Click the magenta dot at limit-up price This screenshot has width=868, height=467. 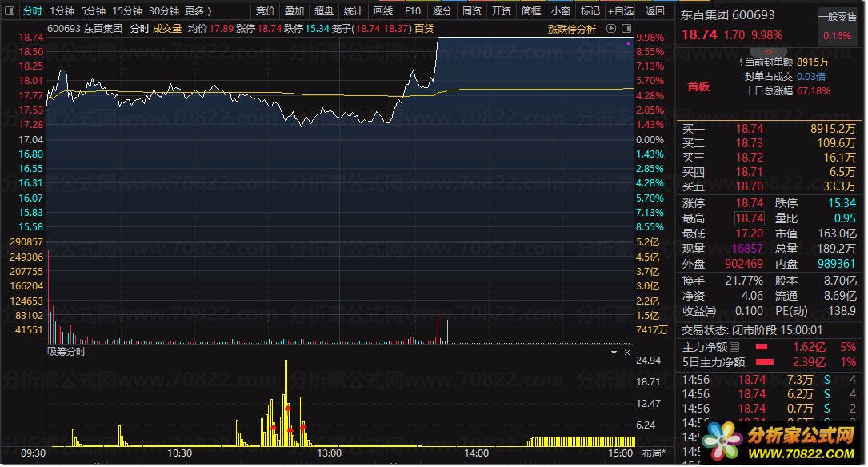point(628,42)
